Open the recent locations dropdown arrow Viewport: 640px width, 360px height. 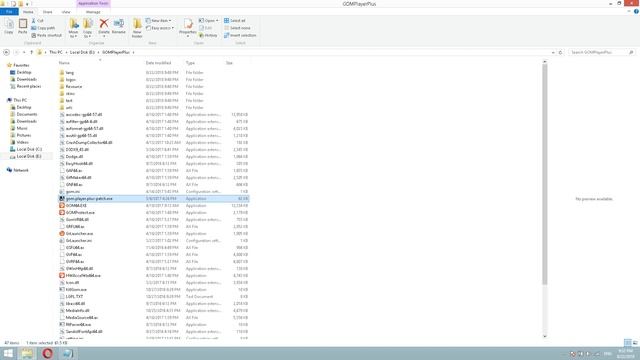24,52
